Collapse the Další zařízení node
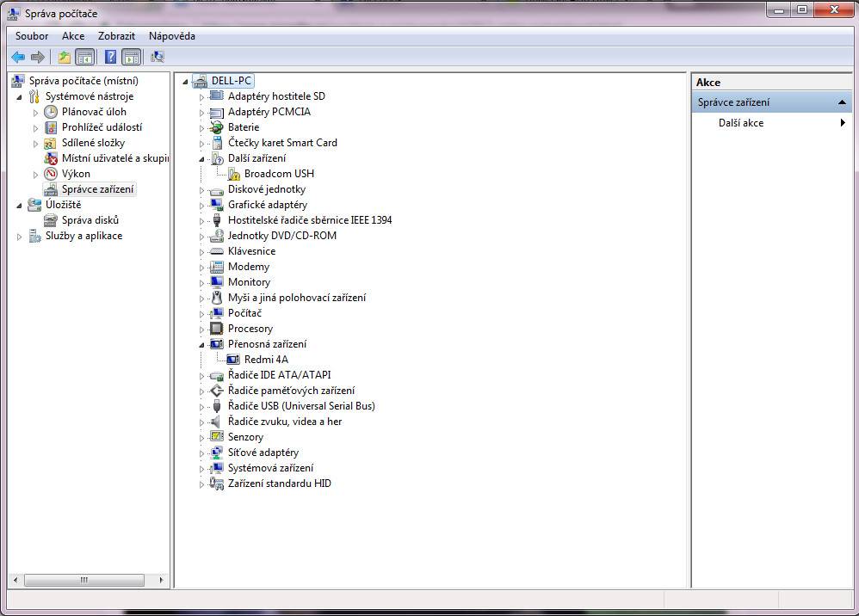This screenshot has height=616, width=859. click(201, 159)
